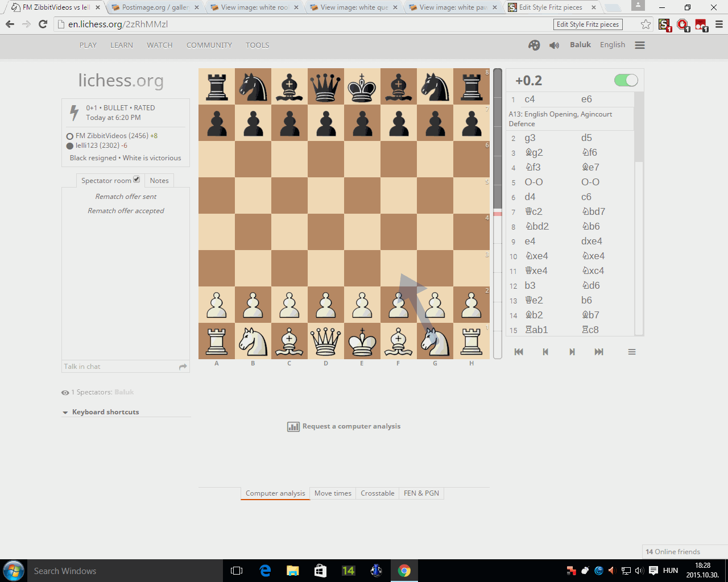This screenshot has width=728, height=582.
Task: Open the Windows Store taskbar icon
Action: click(x=321, y=571)
